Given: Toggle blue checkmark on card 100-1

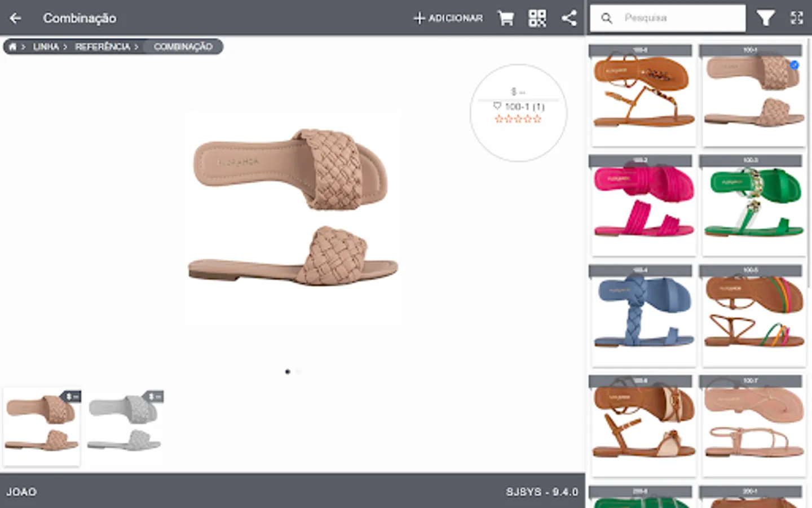Looking at the screenshot, I should point(795,65).
